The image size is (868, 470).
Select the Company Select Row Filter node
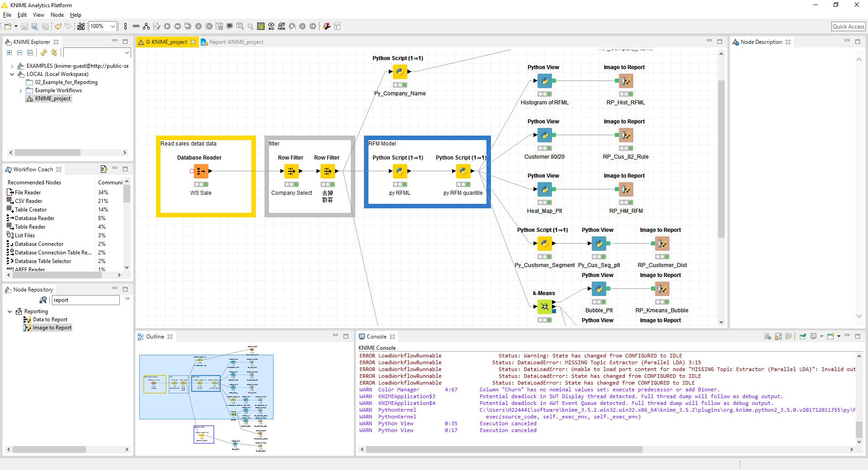(292, 171)
